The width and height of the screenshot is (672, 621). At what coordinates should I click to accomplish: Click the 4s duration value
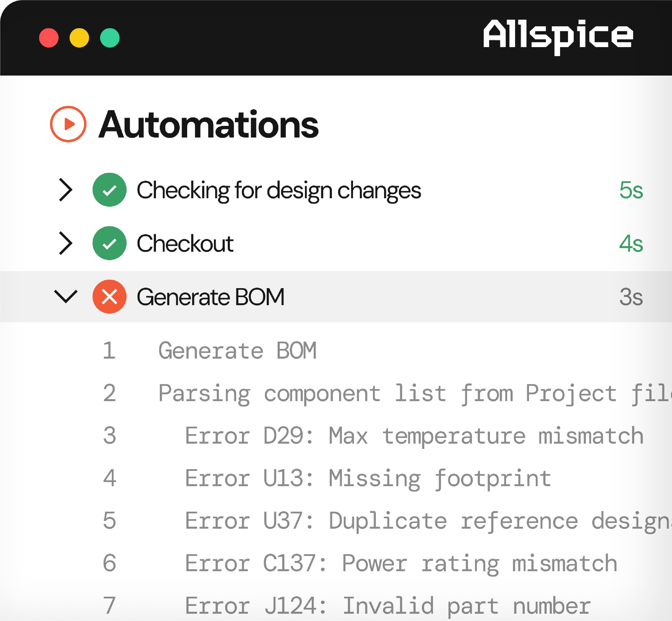coord(631,243)
